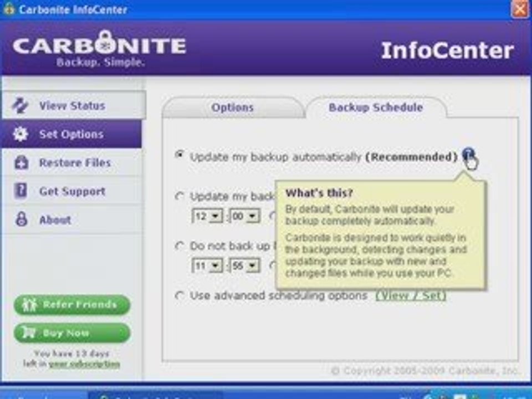Click the InfoCenter header title
The image size is (532, 399).
447,50
